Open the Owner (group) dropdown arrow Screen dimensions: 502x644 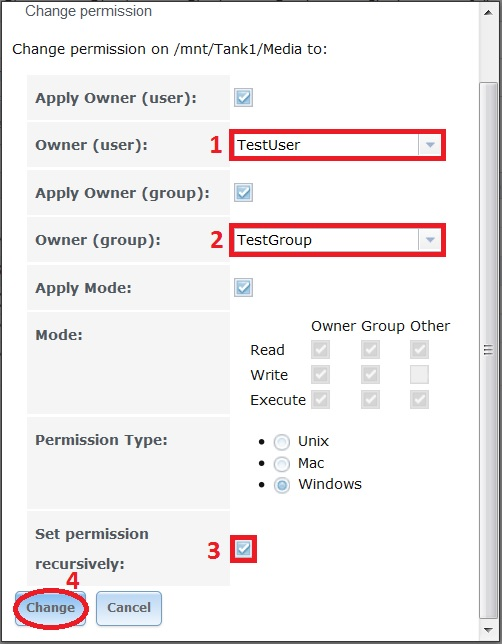click(x=430, y=240)
